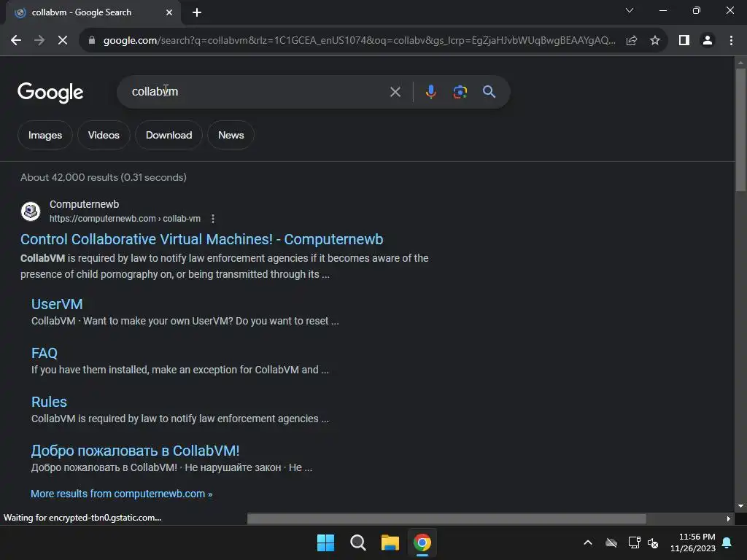
Task: Clear the search box text
Action: coord(395,92)
